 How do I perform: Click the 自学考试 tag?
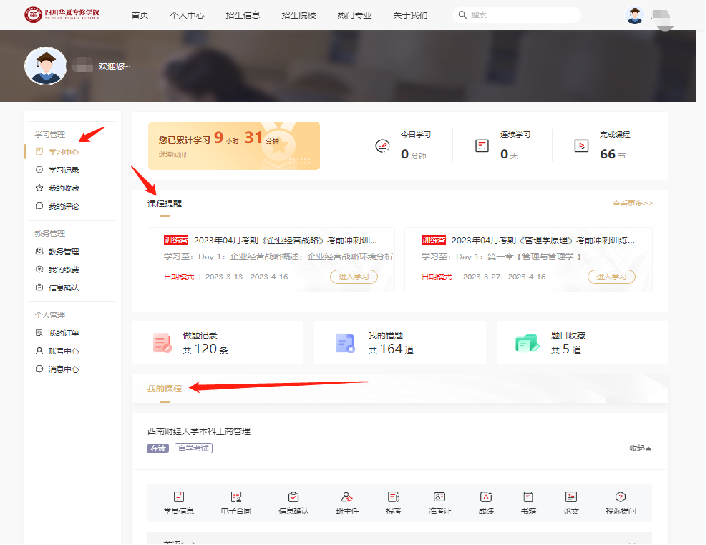click(x=194, y=448)
